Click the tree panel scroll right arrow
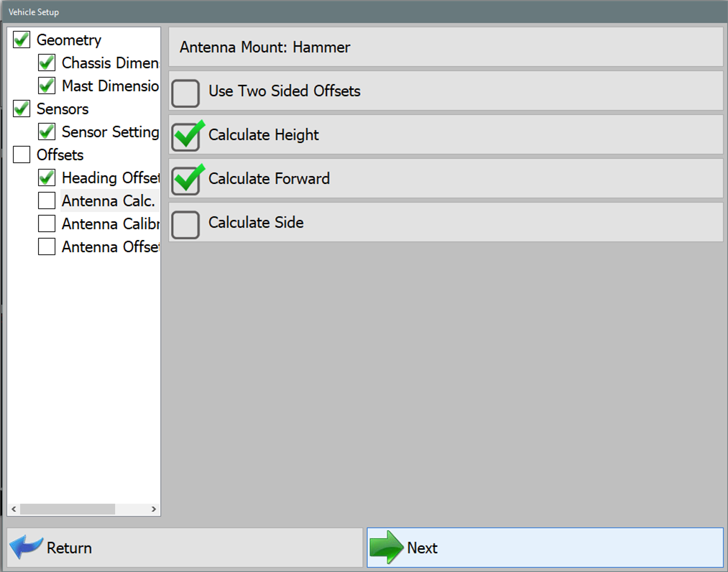728x572 pixels. point(153,509)
